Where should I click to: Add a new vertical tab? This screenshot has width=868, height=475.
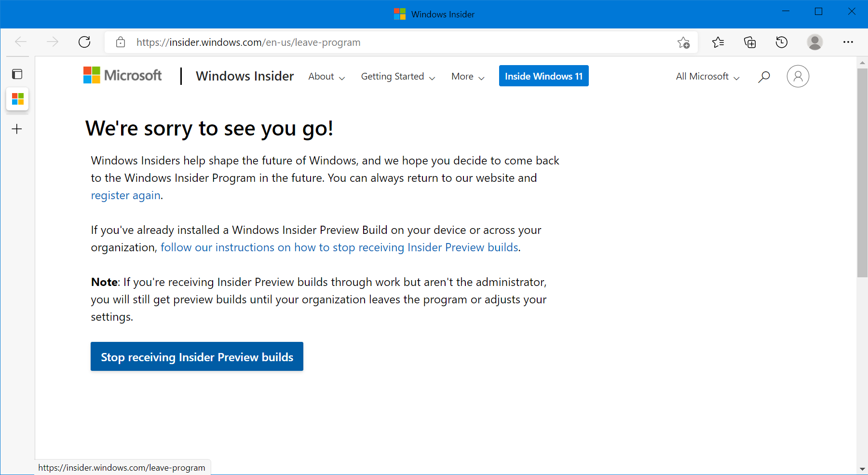(17, 129)
